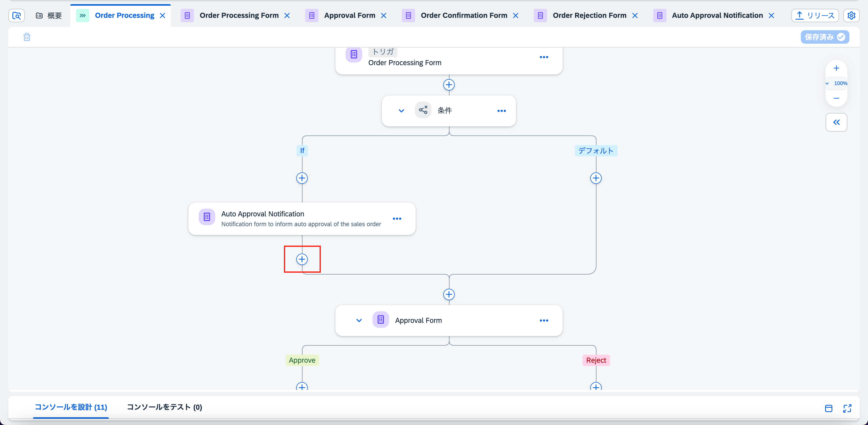Open three-dot menu on 条件 node
This screenshot has height=425, width=868.
pos(501,111)
